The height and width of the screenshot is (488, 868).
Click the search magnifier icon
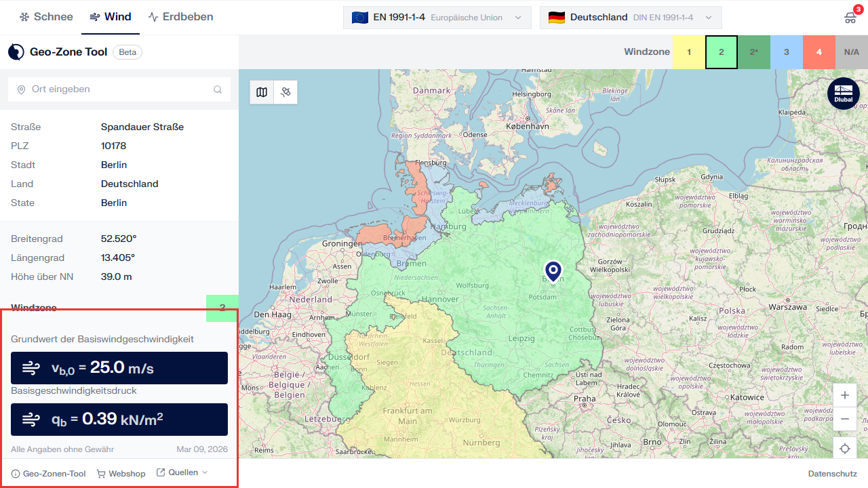coord(218,89)
